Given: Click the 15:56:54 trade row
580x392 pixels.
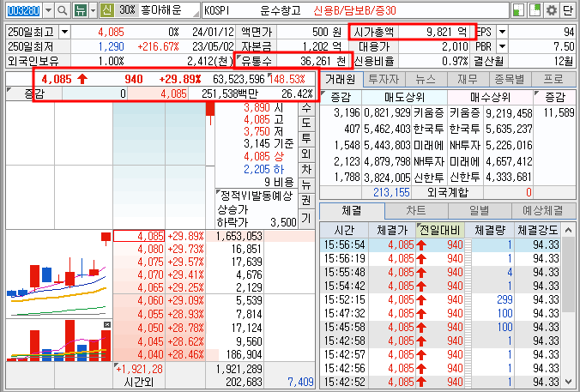Looking at the screenshot, I should (x=440, y=244).
